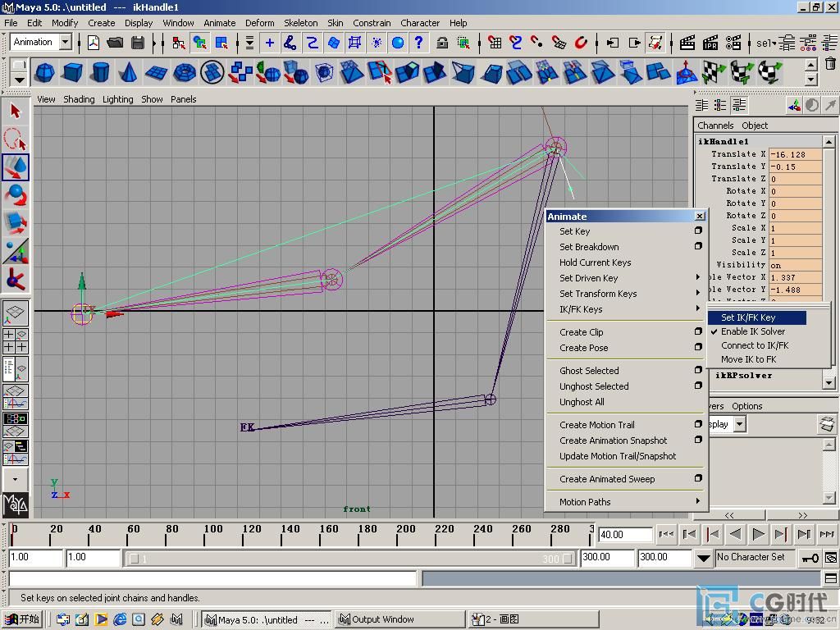Open the Windows Start button
Image resolution: width=840 pixels, height=630 pixels.
coord(22,619)
